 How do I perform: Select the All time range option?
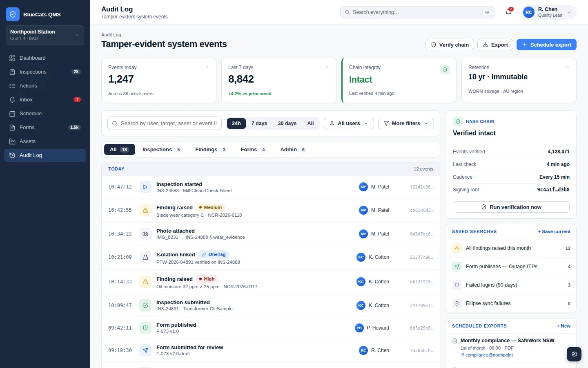pyautogui.click(x=310, y=123)
